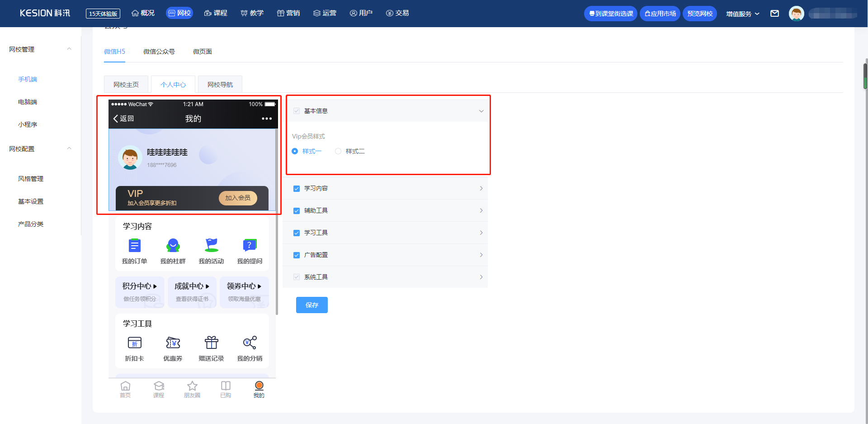Viewport: 868px width, 424px height.
Task: Click the user avatar in top bar
Action: 796,14
